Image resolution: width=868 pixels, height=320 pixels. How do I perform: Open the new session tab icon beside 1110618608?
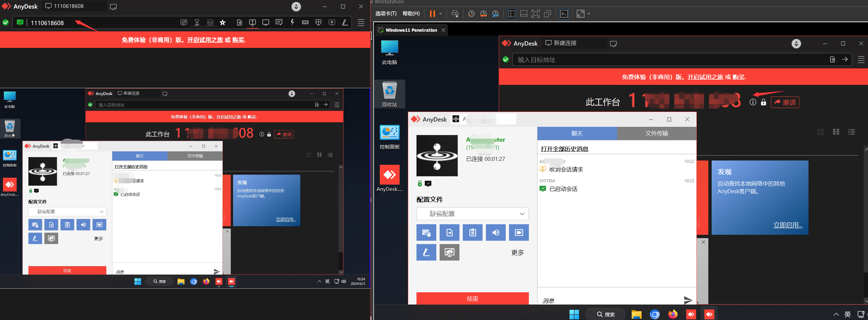point(113,7)
